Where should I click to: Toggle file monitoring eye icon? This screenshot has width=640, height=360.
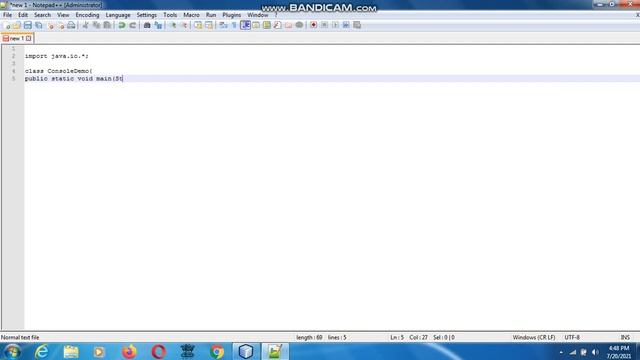tap(299, 25)
